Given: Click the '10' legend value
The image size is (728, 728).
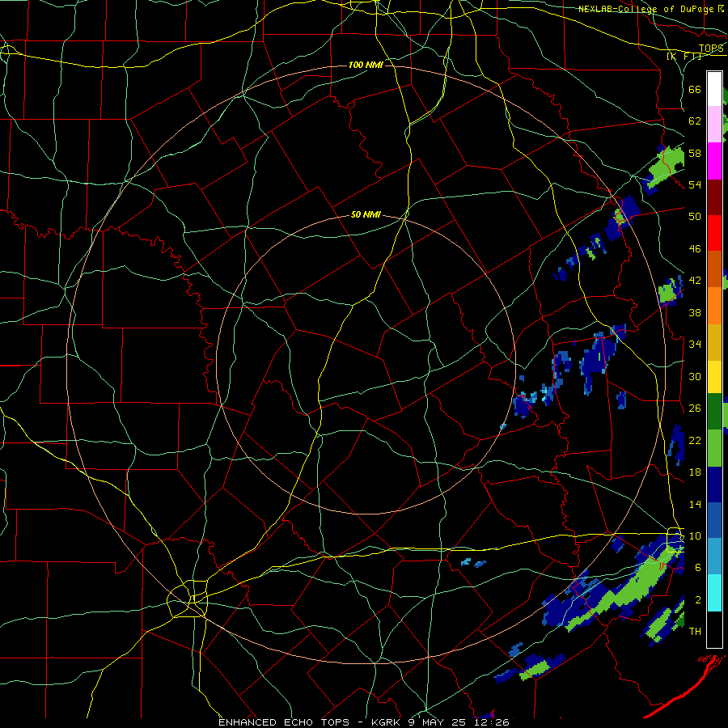Looking at the screenshot, I should 695,535.
